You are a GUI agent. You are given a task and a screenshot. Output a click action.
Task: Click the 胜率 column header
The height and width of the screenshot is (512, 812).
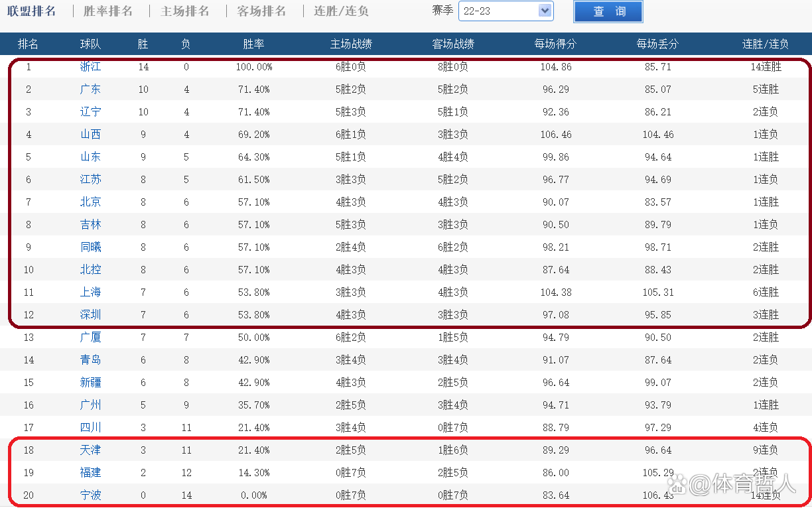pyautogui.click(x=253, y=44)
